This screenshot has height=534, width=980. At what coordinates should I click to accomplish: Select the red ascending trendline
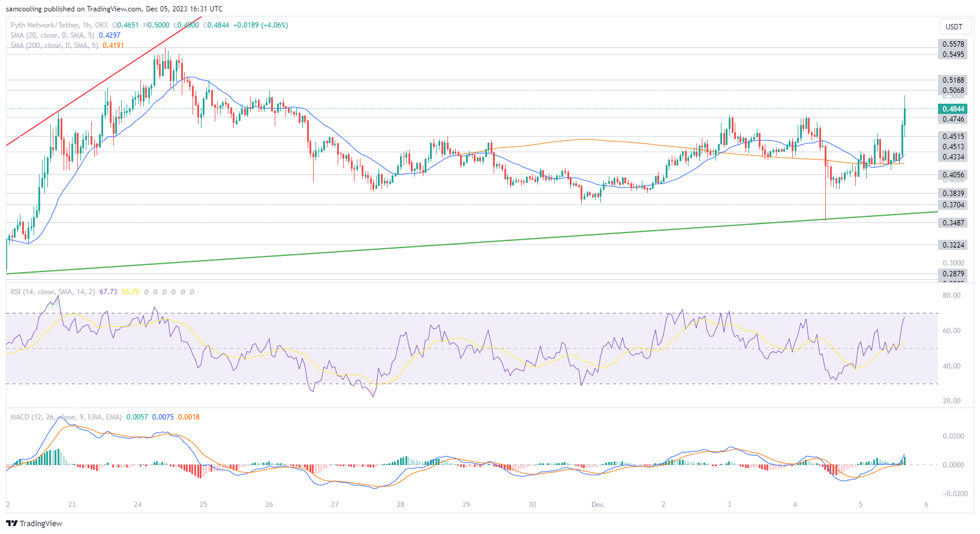102,82
